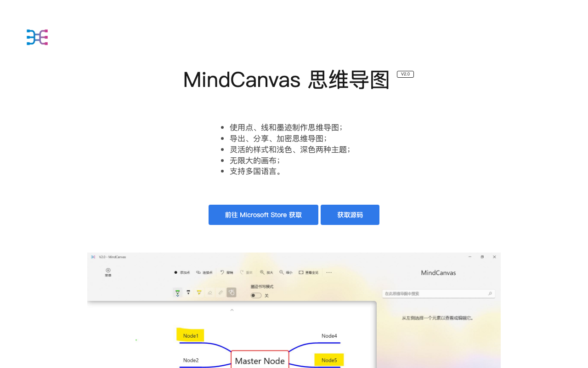The width and height of the screenshot is (588, 368).
Task: Click the 无限大的画布 bullet text
Action: [x=255, y=161]
